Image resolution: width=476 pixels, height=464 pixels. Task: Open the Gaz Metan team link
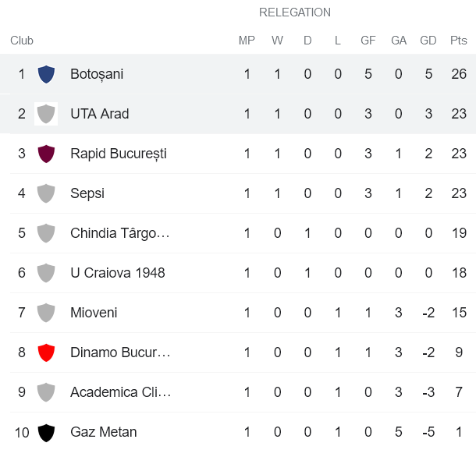[x=103, y=432]
